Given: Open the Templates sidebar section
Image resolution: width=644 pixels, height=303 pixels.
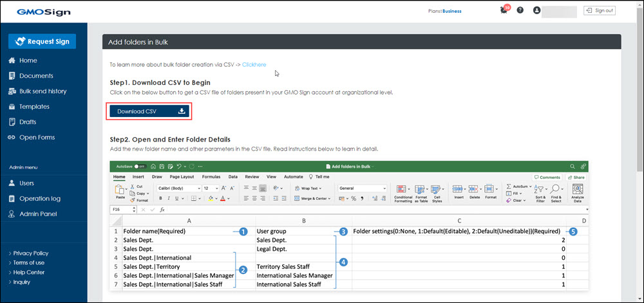Looking at the screenshot, I should tap(29, 107).
